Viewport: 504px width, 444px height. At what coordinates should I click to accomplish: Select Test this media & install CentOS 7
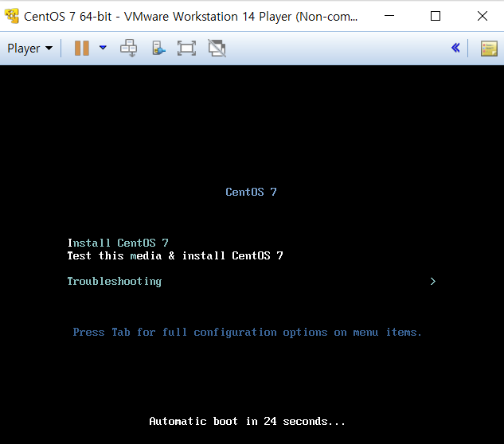(x=175, y=255)
